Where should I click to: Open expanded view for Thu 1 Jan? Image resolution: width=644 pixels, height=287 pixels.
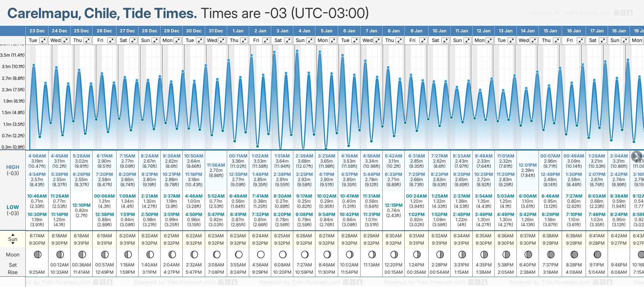[244, 40]
